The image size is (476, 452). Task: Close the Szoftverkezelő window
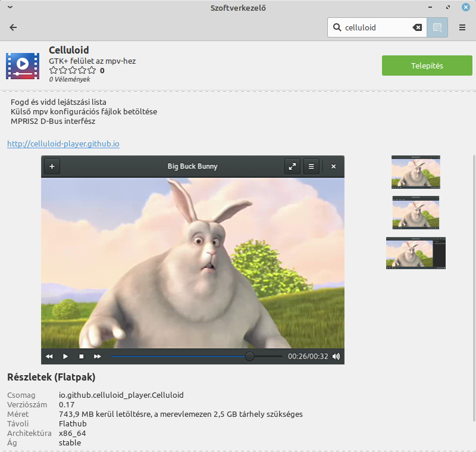tap(466, 7)
